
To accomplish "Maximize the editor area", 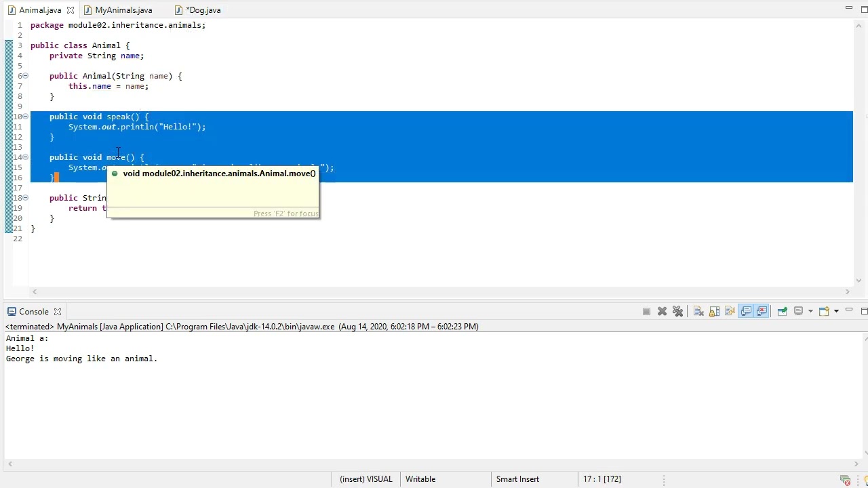I will 864,8.
